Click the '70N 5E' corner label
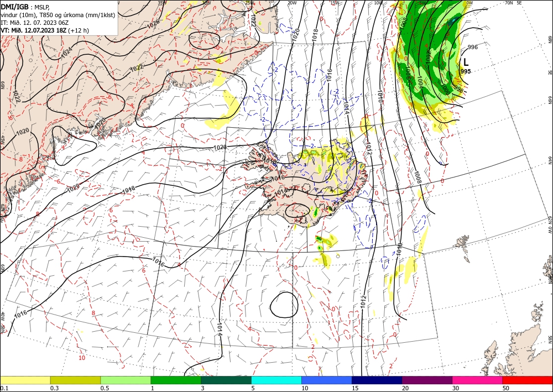The image size is (553, 392). 513,3
